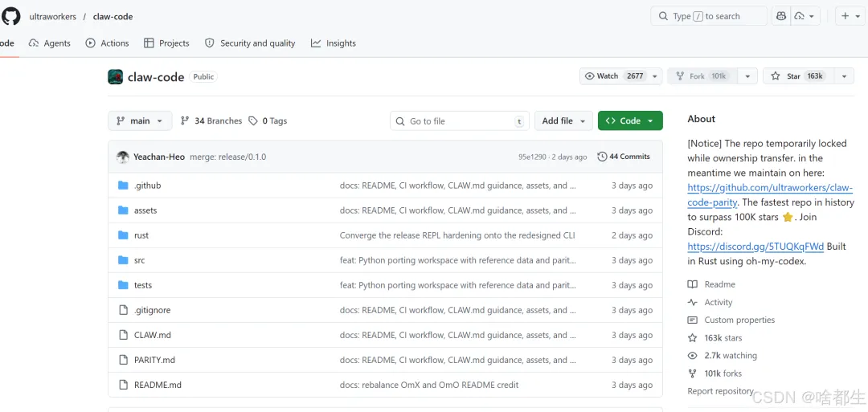The image size is (868, 412).
Task: Open the Activity link in About
Action: pos(710,302)
